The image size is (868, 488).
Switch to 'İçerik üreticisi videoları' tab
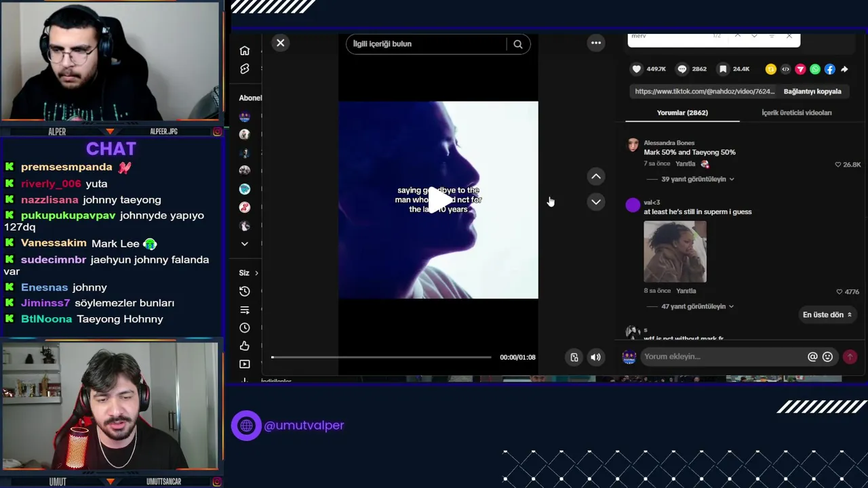pos(797,113)
